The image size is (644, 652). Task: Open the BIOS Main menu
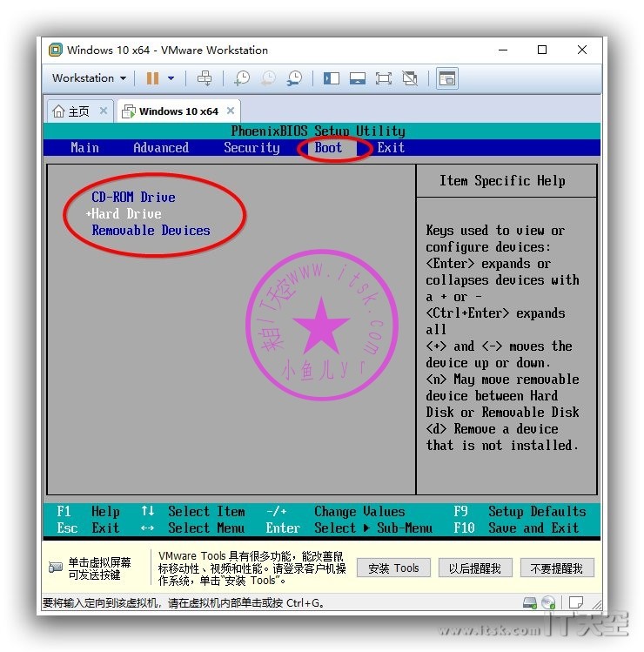click(84, 148)
